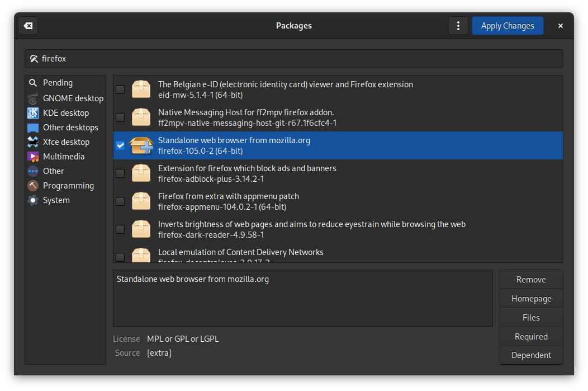Show the Dependent packages button
This screenshot has width=588, height=391.
click(x=531, y=355)
